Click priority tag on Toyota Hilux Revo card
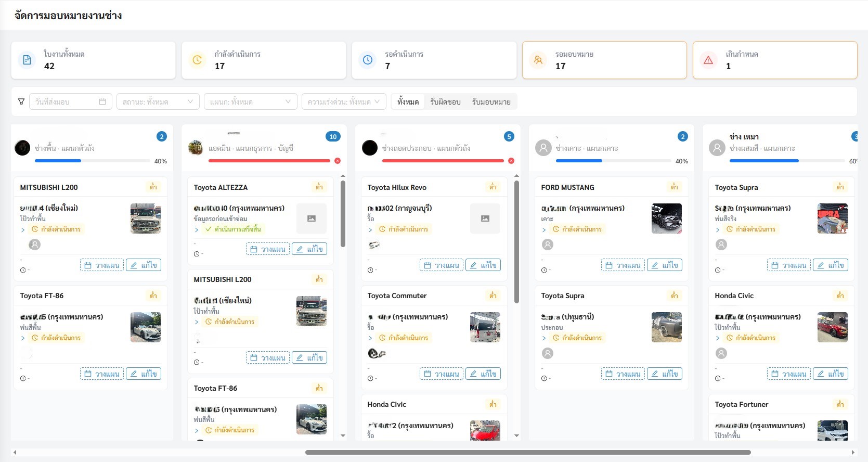This screenshot has width=868, height=462. 493,187
